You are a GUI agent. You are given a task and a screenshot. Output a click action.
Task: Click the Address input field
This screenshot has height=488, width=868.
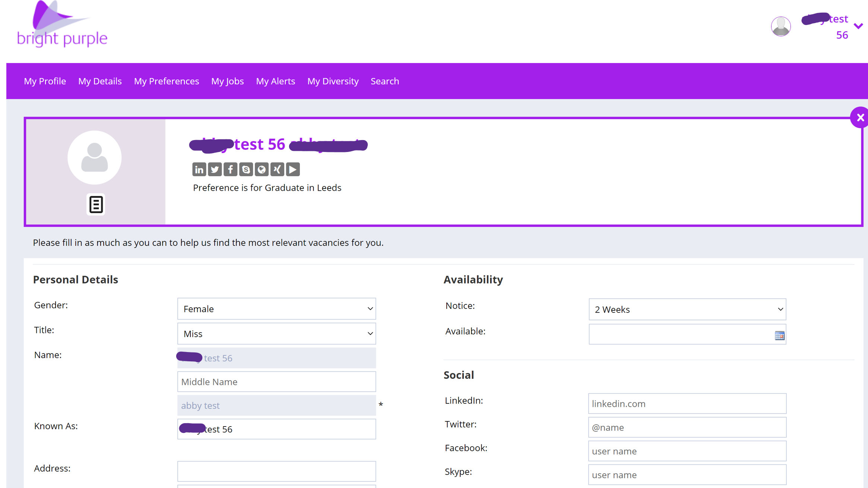(x=276, y=471)
